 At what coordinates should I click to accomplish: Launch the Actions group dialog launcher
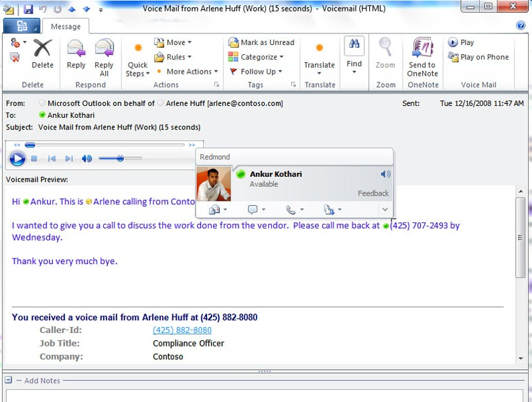(216, 84)
